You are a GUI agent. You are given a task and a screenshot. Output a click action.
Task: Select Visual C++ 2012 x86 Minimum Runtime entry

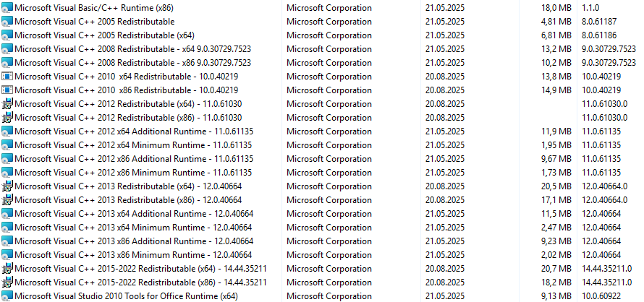[x=133, y=173]
